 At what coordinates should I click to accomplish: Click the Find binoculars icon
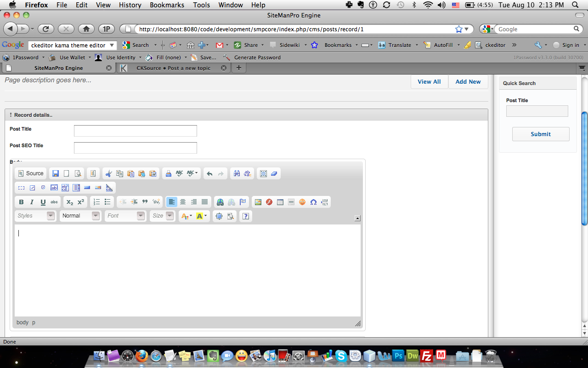[237, 173]
